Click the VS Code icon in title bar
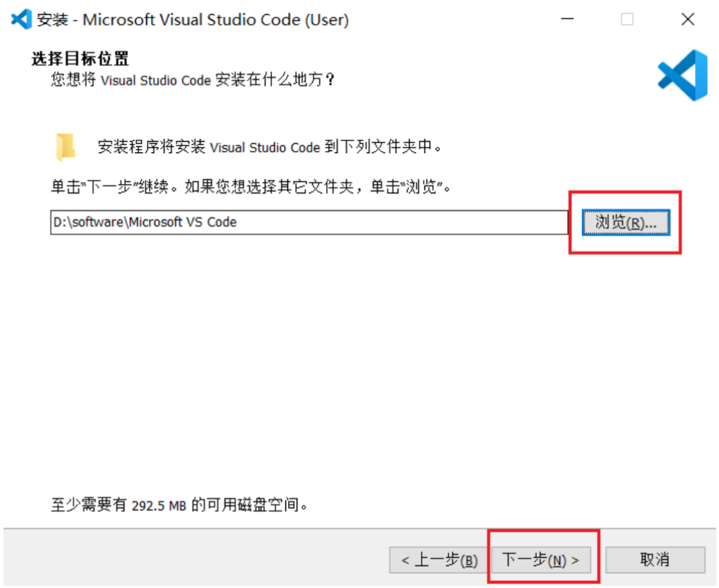 pos(21,19)
